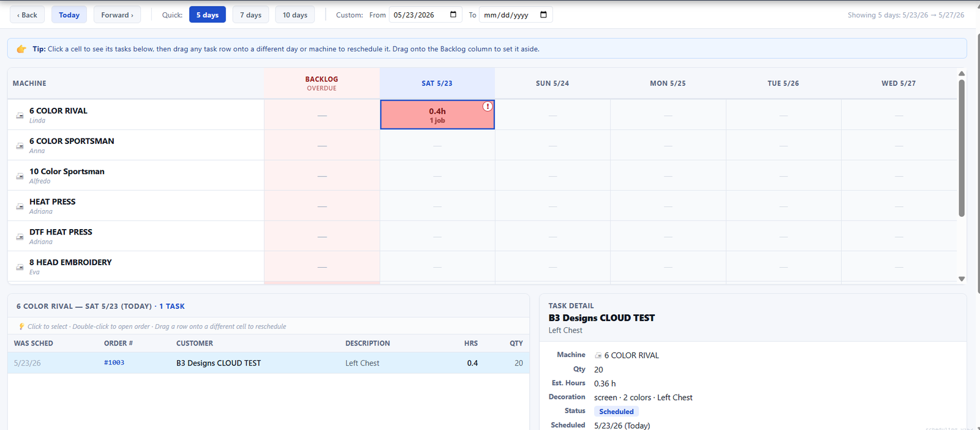Click the schedule grid vertical scrollbar thumb
Screen dimensions: 980x430
click(x=962, y=148)
